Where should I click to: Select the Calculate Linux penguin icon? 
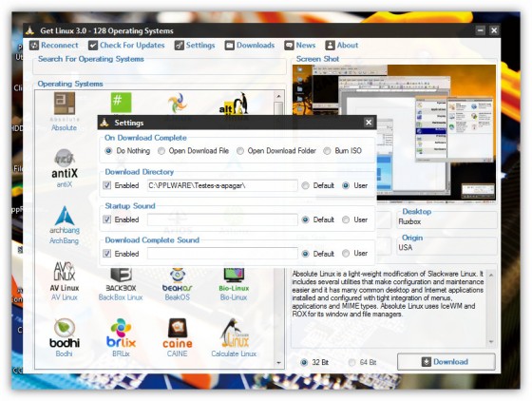tap(235, 334)
